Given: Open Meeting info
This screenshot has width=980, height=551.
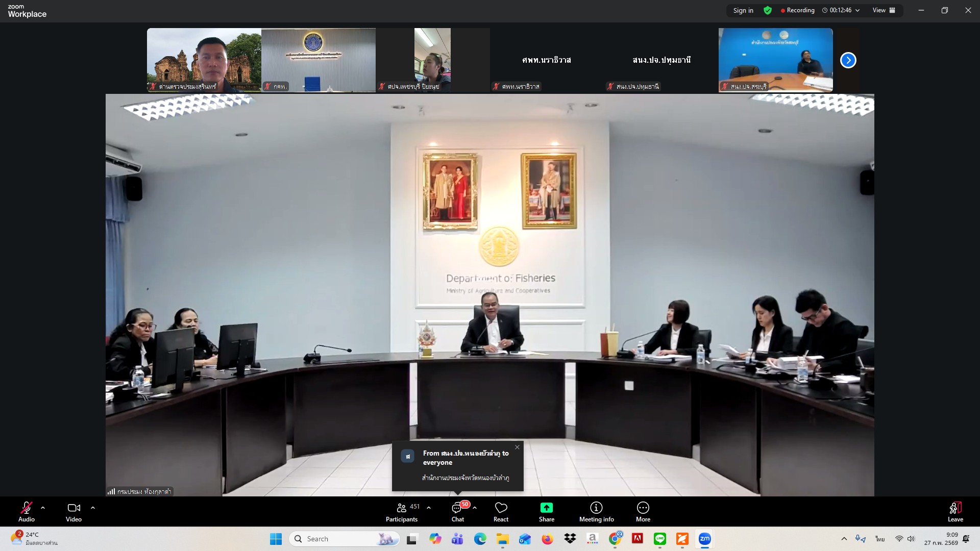Looking at the screenshot, I should pyautogui.click(x=596, y=511).
